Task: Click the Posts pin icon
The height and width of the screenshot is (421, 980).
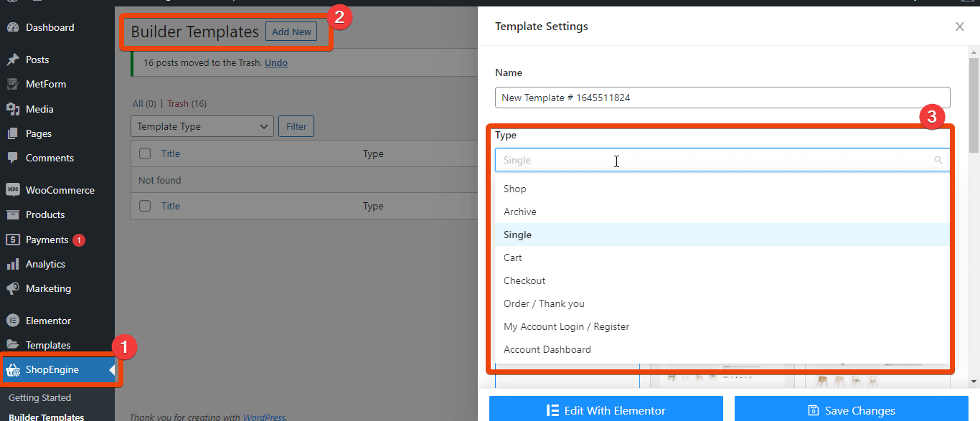Action: tap(13, 60)
